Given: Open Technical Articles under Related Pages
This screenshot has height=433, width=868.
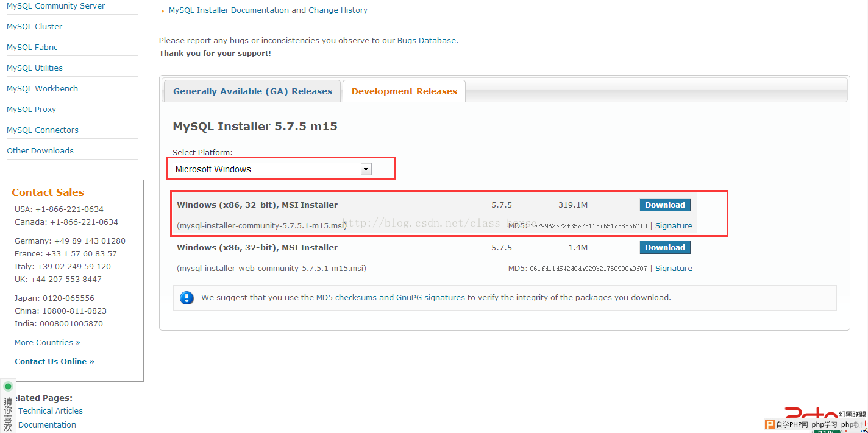Looking at the screenshot, I should (x=51, y=411).
